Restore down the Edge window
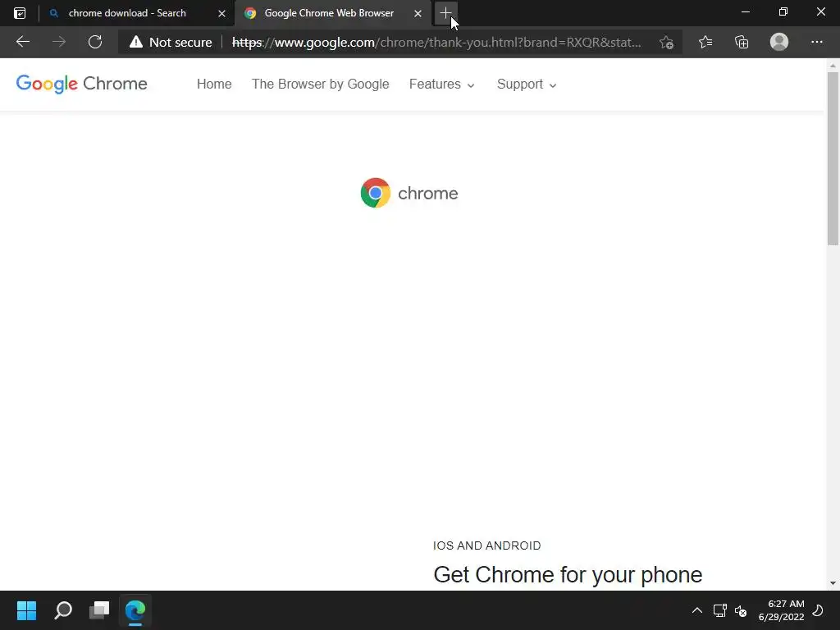This screenshot has width=840, height=630. click(x=783, y=11)
